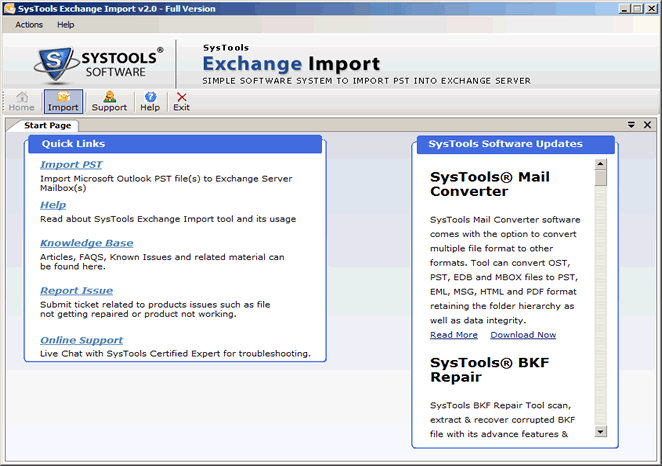The image size is (662, 466).
Task: Open the Online Support link
Action: [81, 340]
